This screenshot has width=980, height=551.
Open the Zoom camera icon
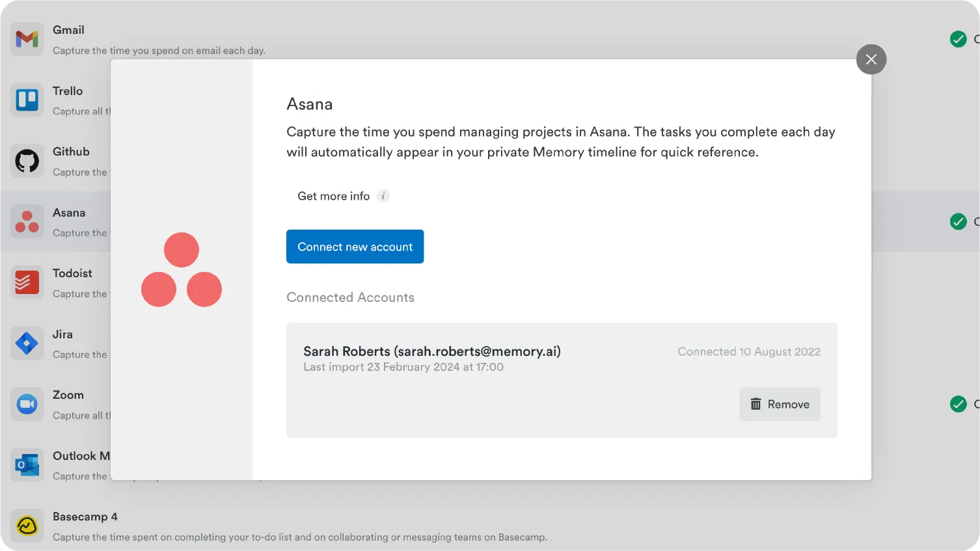click(27, 404)
